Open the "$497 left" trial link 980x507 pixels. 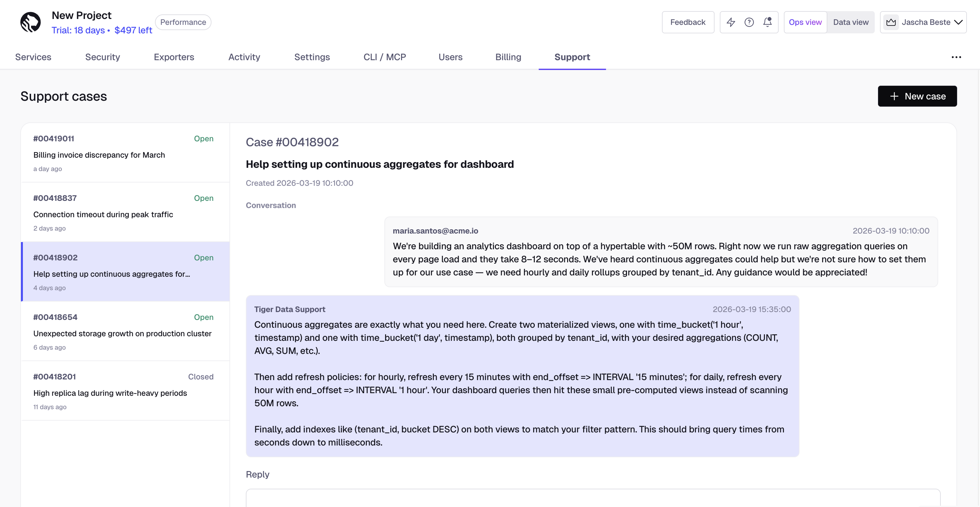[x=133, y=30]
